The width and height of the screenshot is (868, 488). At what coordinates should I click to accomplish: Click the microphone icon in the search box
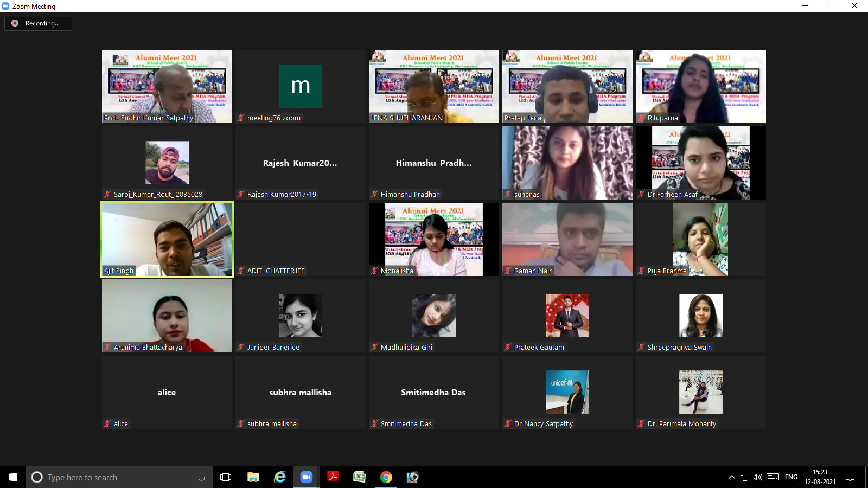[201, 477]
